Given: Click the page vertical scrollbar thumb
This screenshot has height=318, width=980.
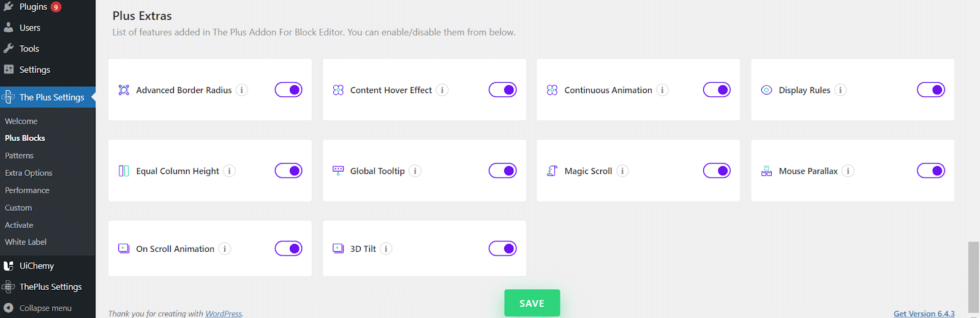Looking at the screenshot, I should coord(973,277).
